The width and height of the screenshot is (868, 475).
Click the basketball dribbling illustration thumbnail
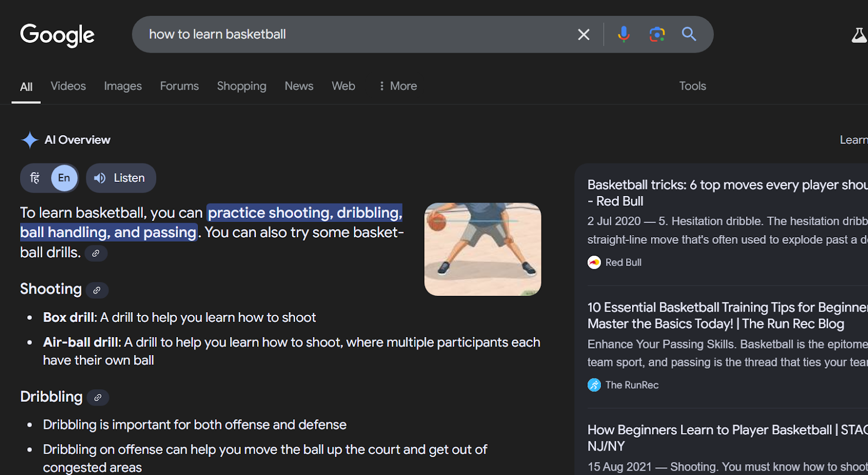tap(483, 249)
